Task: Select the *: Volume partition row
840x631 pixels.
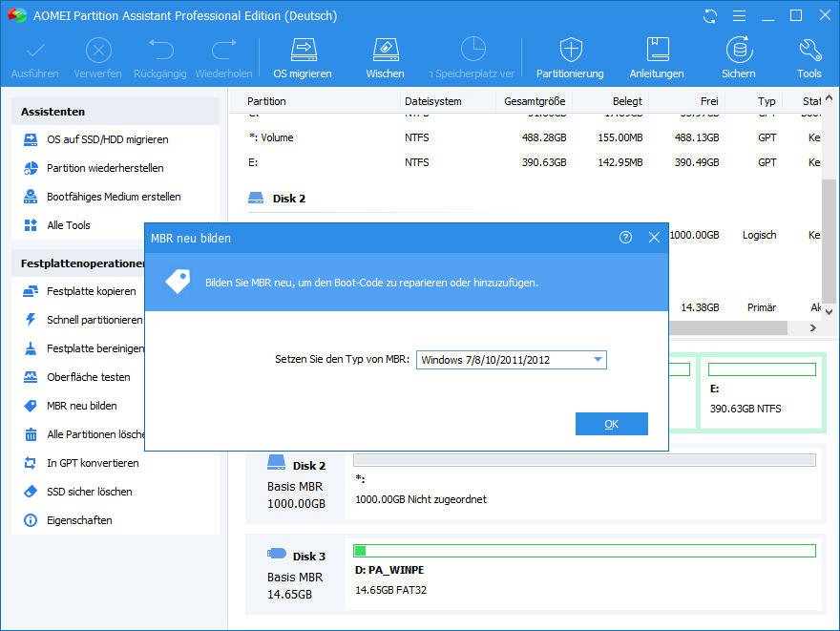Action: point(528,137)
